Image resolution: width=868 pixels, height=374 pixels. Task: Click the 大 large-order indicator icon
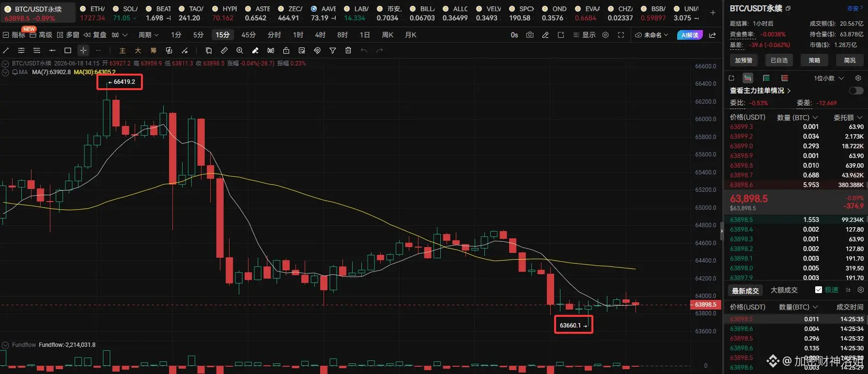click(138, 50)
